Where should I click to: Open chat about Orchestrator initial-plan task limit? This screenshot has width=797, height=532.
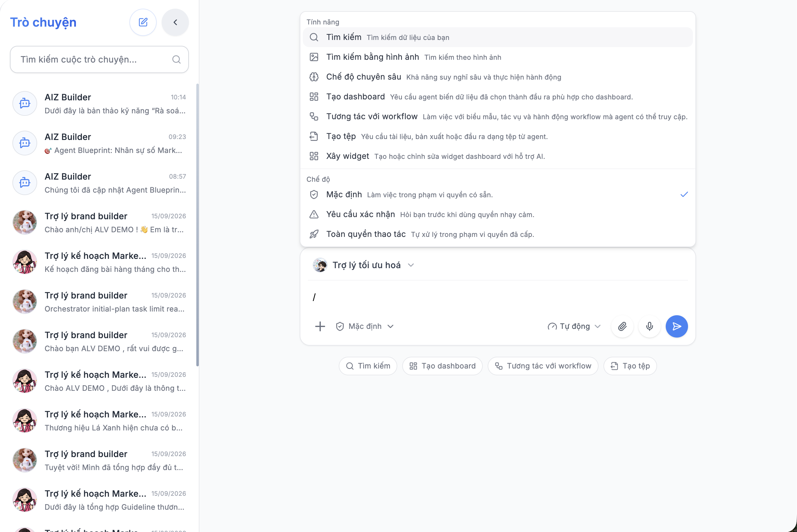point(99,302)
